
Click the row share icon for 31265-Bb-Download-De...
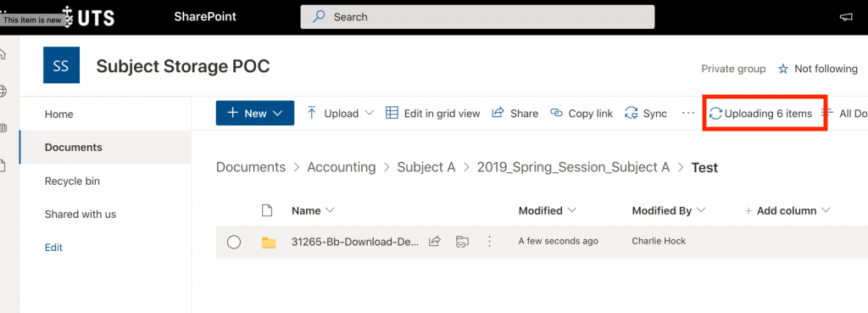[435, 242]
